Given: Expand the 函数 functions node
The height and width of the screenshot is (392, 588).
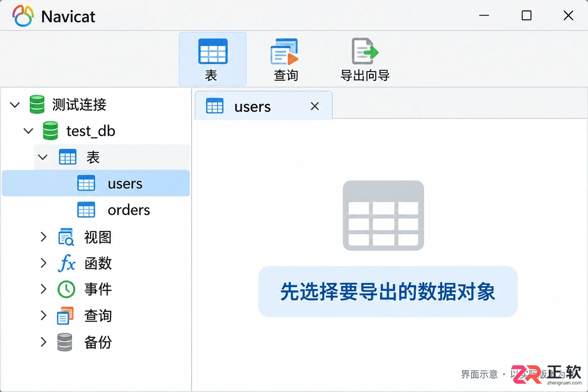Looking at the screenshot, I should [x=44, y=263].
